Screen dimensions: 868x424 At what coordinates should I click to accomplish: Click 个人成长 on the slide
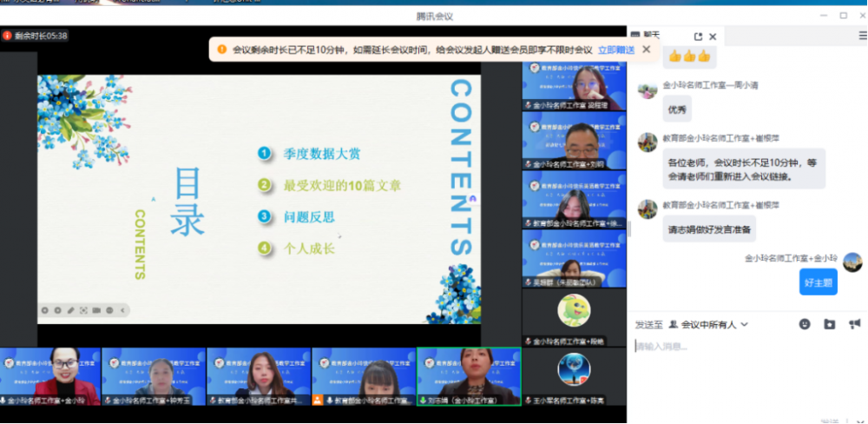coord(309,248)
